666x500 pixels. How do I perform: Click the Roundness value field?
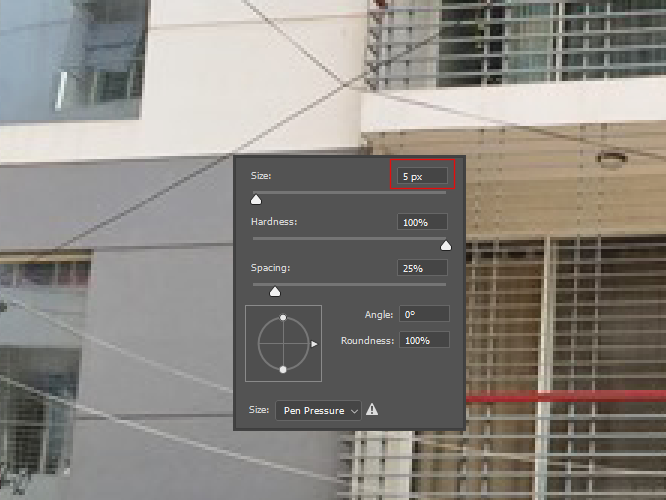click(x=424, y=340)
